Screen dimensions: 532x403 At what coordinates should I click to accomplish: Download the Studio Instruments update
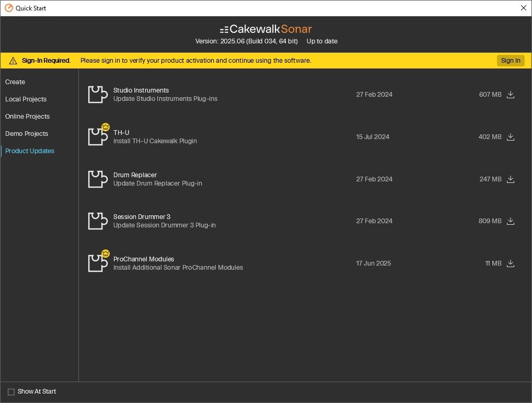pos(511,95)
